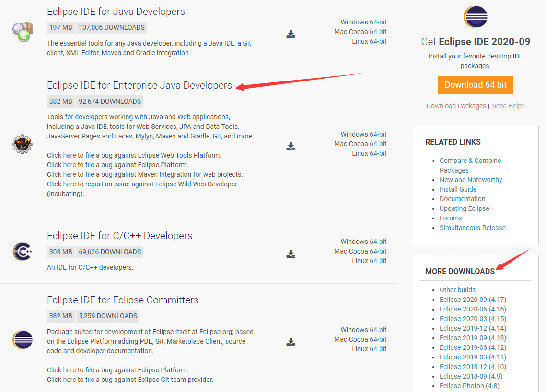Open Eclipse IDE for Eclipse Committers title

click(123, 300)
